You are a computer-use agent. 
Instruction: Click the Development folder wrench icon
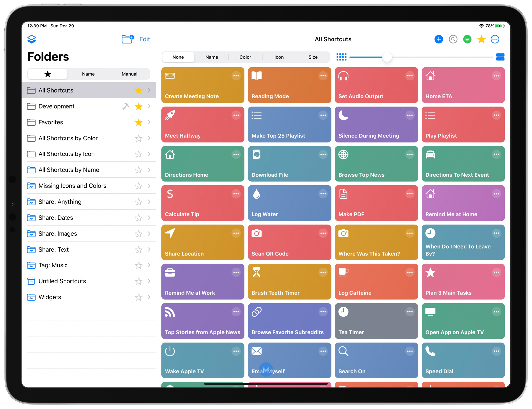point(126,106)
